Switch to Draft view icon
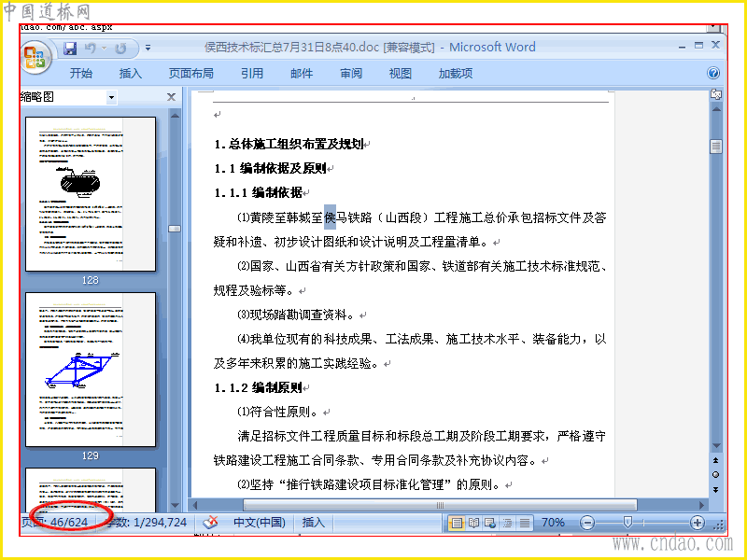This screenshot has height=560, width=747. (x=524, y=523)
